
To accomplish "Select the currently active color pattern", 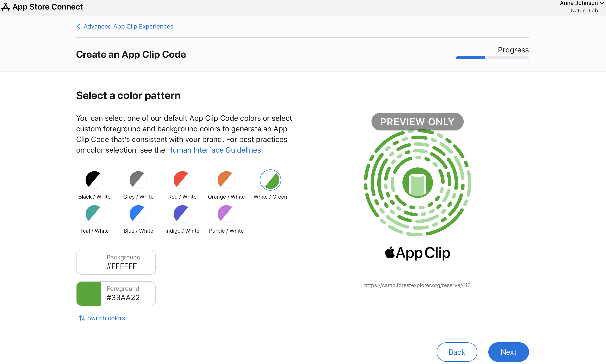I will click(270, 179).
